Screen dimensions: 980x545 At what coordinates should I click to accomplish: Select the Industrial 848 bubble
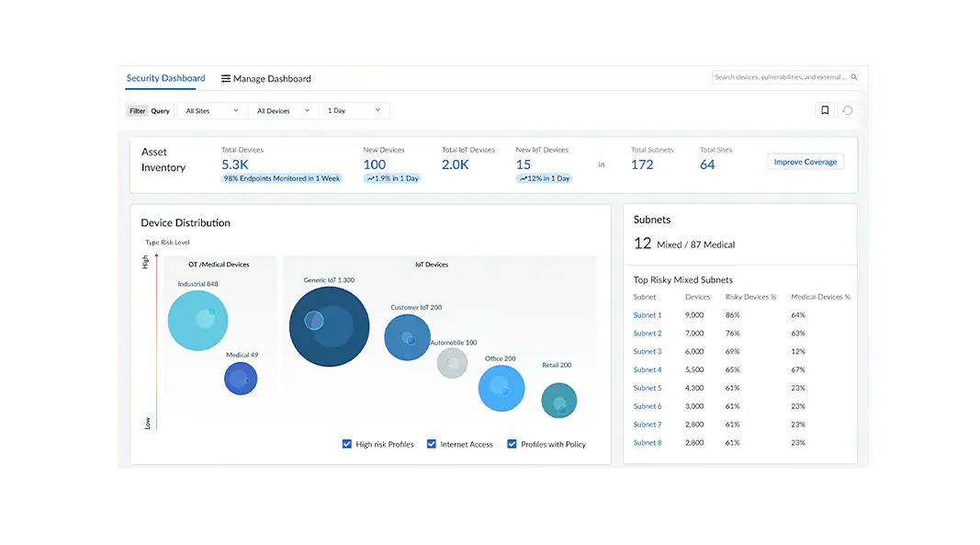[x=197, y=320]
